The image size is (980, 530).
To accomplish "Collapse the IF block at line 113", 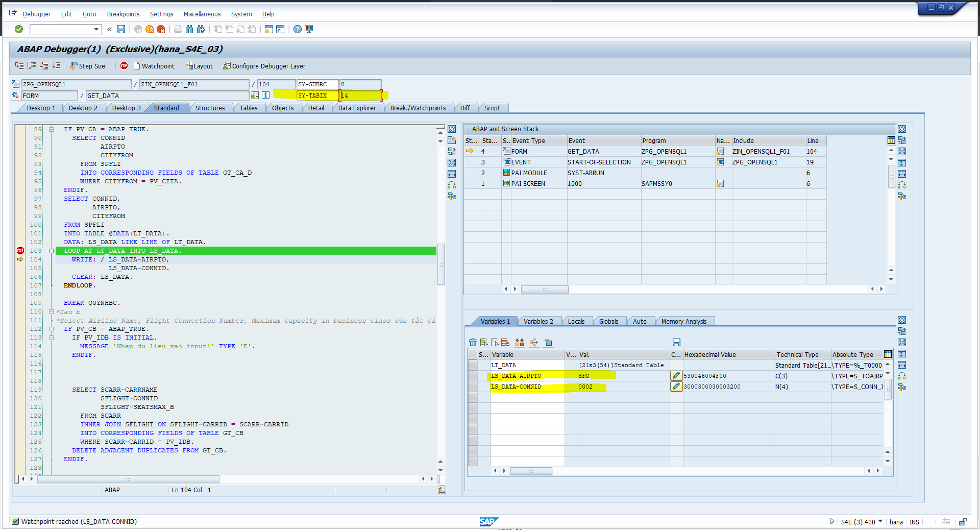I will [x=52, y=338].
